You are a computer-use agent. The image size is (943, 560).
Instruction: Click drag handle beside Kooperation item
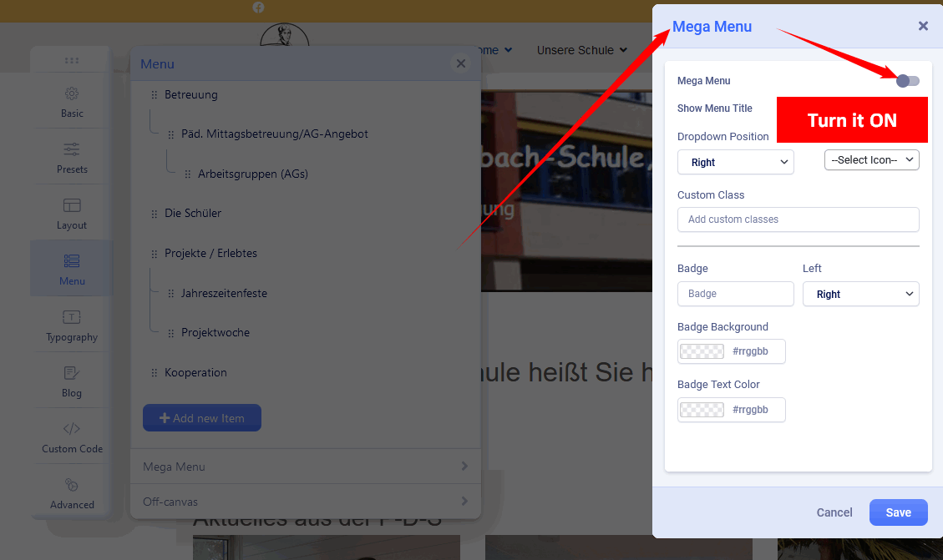pos(154,373)
